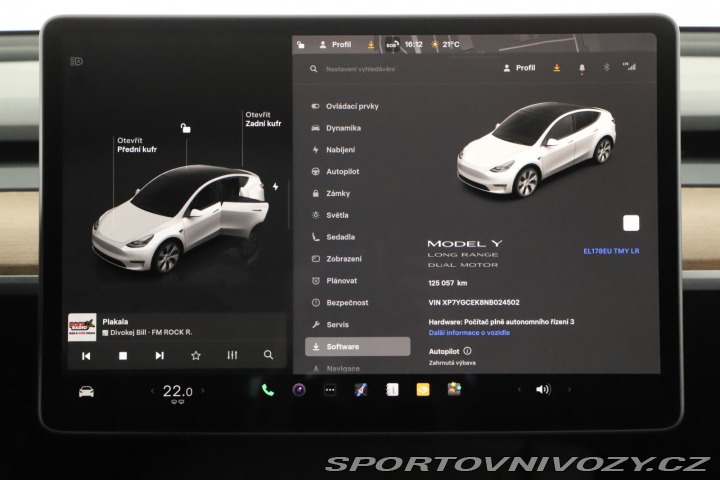Tap the download icon in top status bar
The width and height of the screenshot is (720, 480).
(x=371, y=45)
